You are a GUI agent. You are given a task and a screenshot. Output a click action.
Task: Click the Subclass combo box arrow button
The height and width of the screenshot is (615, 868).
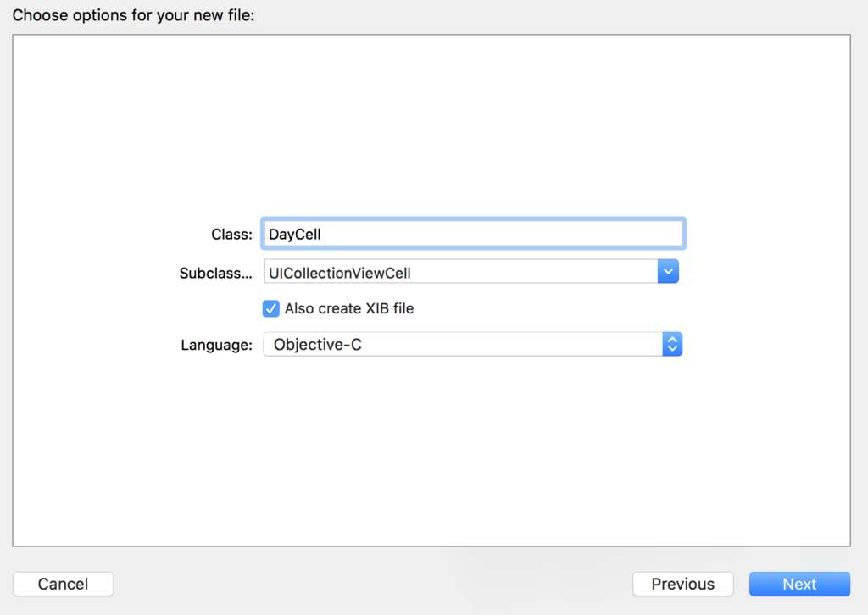(x=668, y=272)
